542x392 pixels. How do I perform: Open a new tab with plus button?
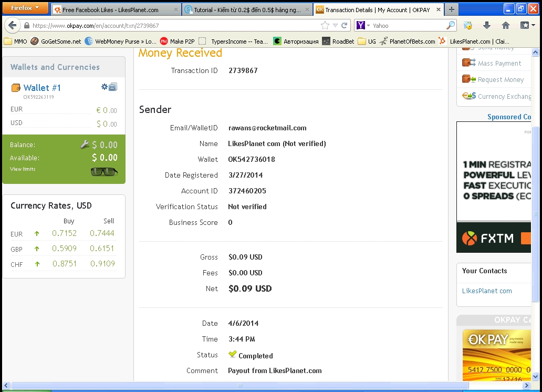452,9
